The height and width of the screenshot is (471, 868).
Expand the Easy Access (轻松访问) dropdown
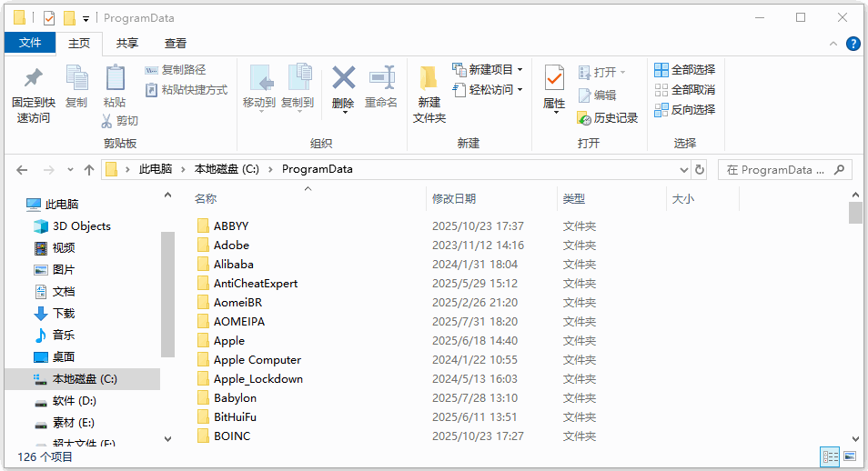coord(520,90)
